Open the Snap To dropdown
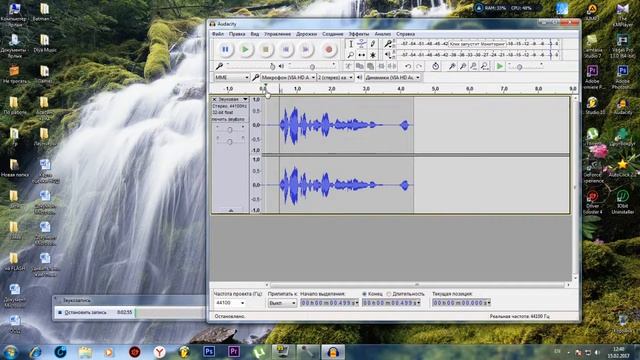The height and width of the screenshot is (360, 640). [282, 303]
